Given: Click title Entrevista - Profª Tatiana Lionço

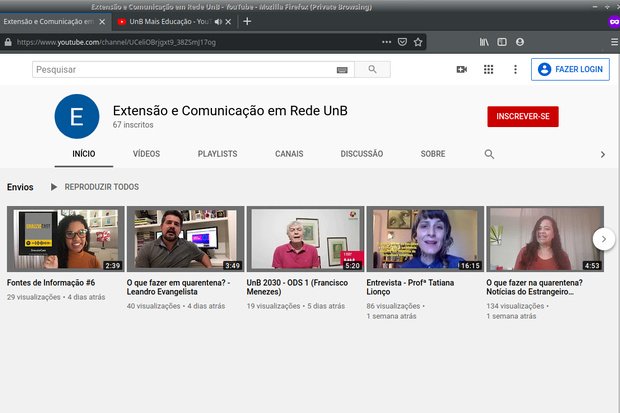Looking at the screenshot, I should point(410,287).
